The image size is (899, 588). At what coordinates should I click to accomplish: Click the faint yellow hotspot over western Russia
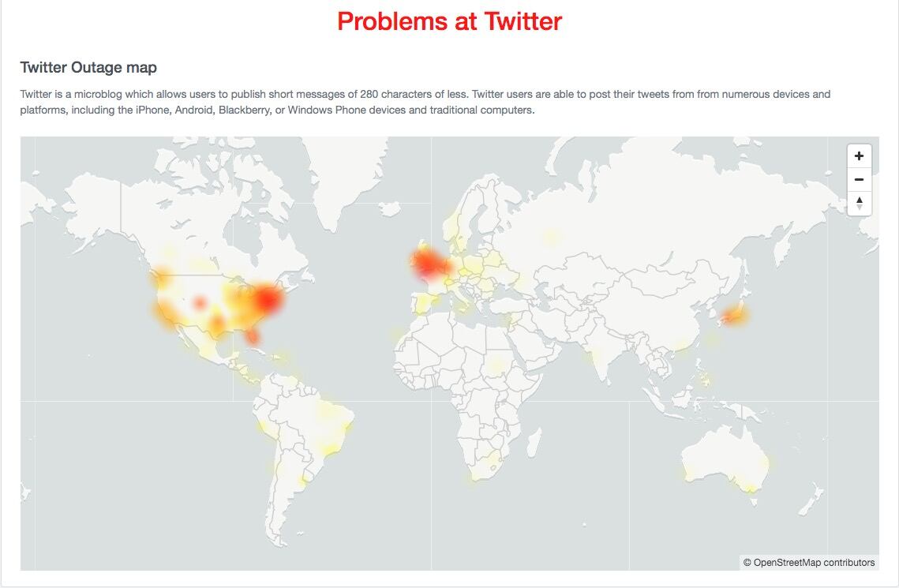pyautogui.click(x=552, y=236)
